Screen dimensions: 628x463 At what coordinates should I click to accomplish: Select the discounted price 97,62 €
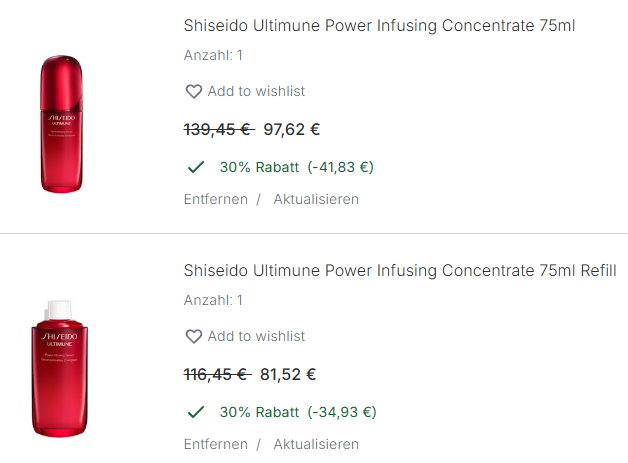click(x=291, y=129)
